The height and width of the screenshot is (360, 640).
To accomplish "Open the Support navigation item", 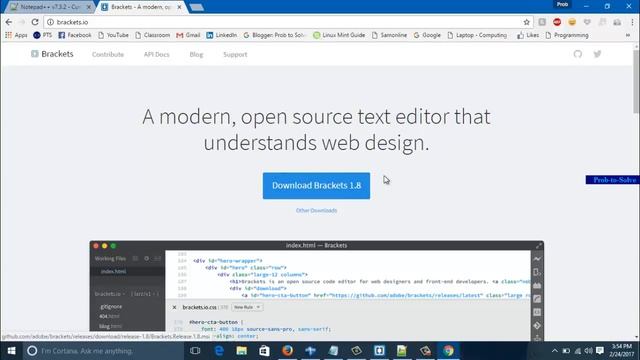I will pyautogui.click(x=235, y=54).
